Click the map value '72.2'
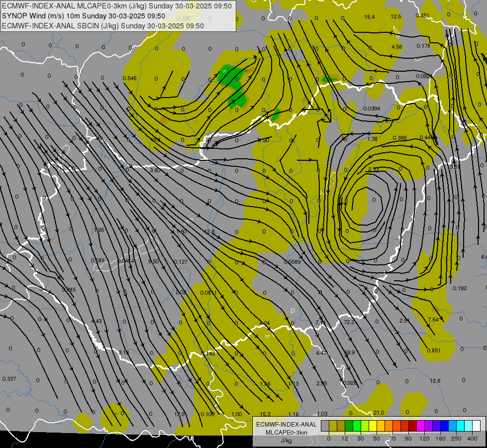This screenshot has height=448, width=487. (349, 322)
